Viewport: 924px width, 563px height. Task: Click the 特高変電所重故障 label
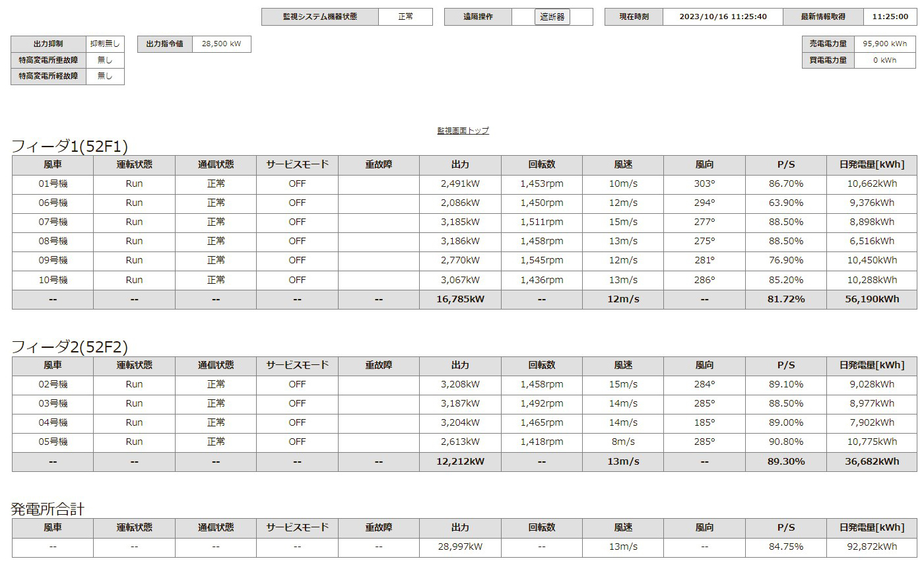click(48, 60)
